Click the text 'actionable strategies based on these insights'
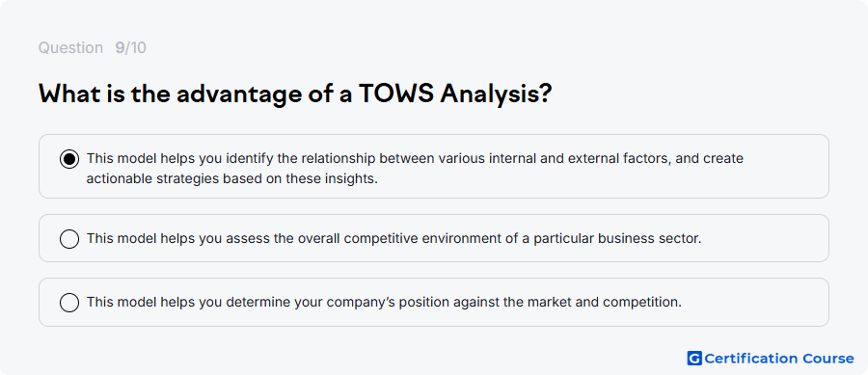Image resolution: width=868 pixels, height=375 pixels. pos(231,179)
